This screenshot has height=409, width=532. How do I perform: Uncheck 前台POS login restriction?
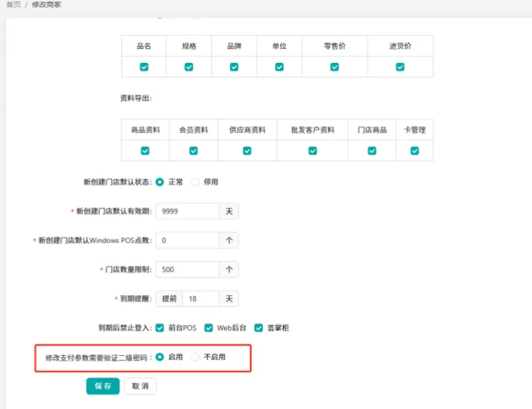[x=160, y=328]
